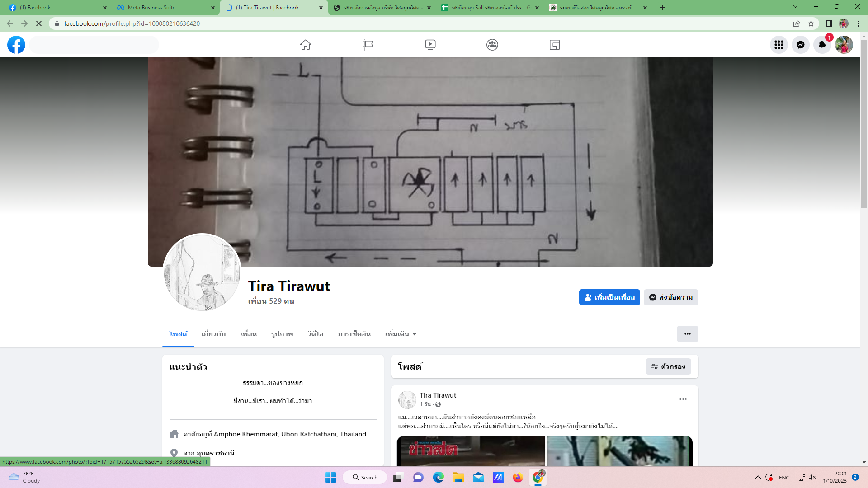Switch to the รูปภาพ tab
This screenshot has width=868, height=488.
(x=282, y=334)
